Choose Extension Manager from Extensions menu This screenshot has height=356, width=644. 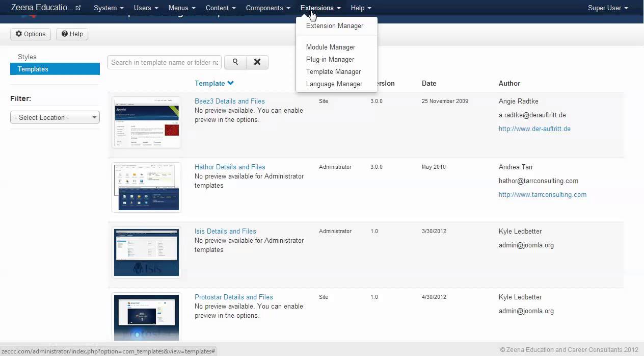[335, 26]
